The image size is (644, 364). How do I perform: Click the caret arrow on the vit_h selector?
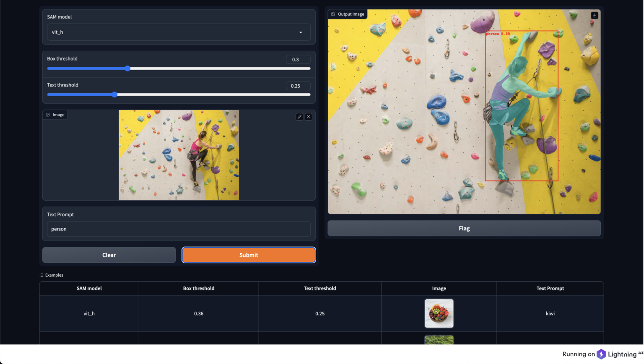pyautogui.click(x=300, y=32)
